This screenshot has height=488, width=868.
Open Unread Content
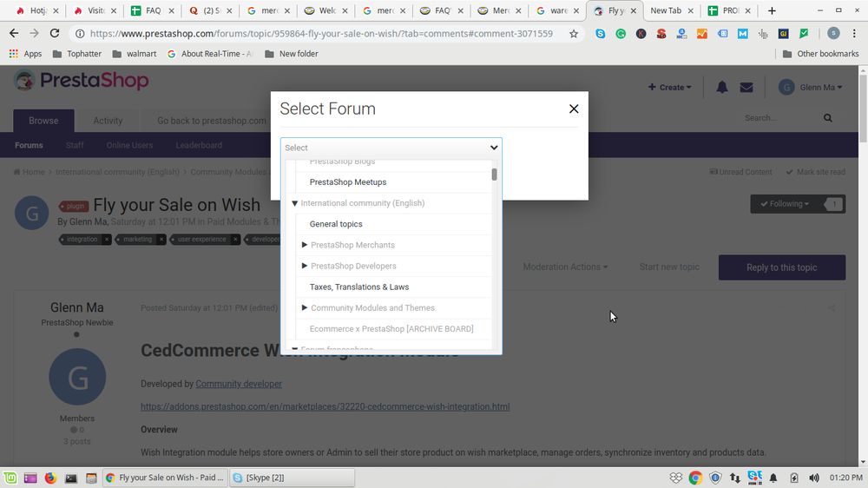pos(740,172)
